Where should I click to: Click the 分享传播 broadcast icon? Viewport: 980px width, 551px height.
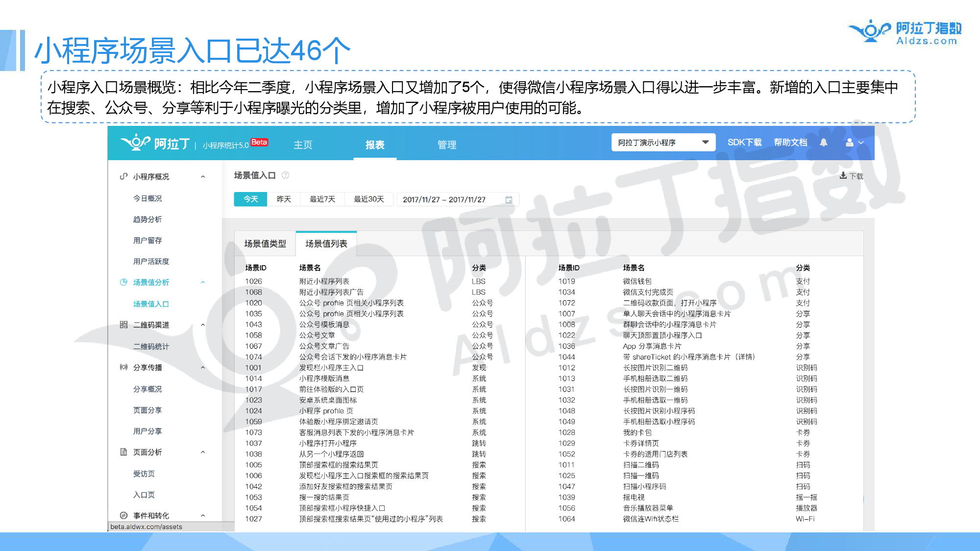tap(123, 367)
